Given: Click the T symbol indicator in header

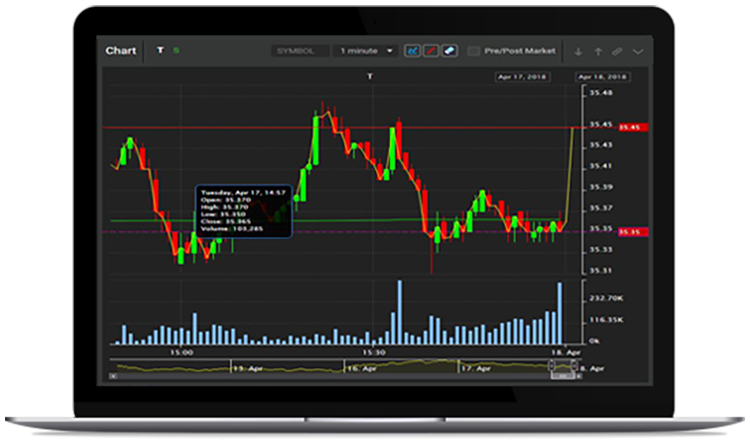Looking at the screenshot, I should 160,50.
